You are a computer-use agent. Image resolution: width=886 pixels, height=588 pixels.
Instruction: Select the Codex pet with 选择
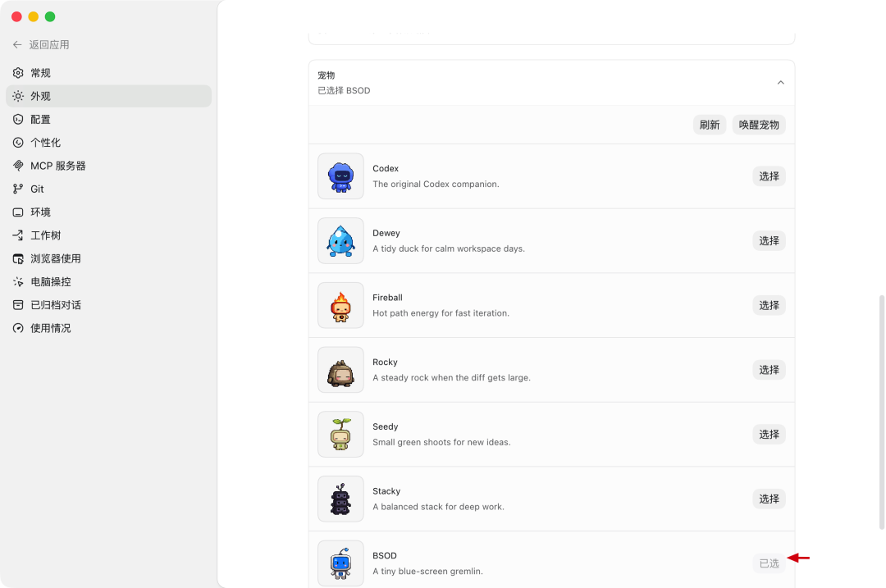click(x=769, y=176)
